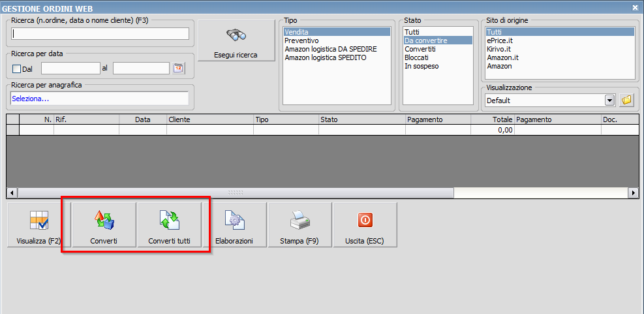
Task: Select Vendita in Tipo list
Action: 337,31
